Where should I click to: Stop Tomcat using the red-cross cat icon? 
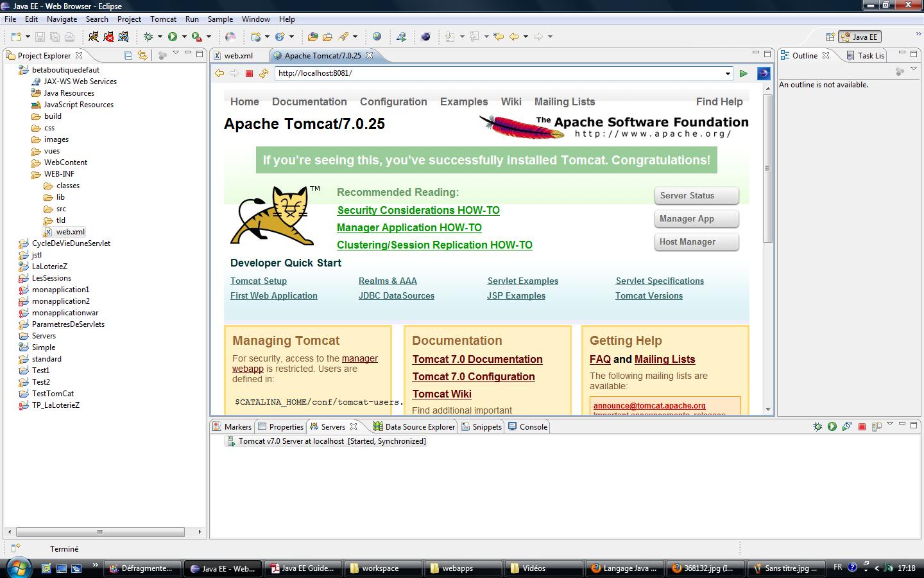(x=108, y=37)
